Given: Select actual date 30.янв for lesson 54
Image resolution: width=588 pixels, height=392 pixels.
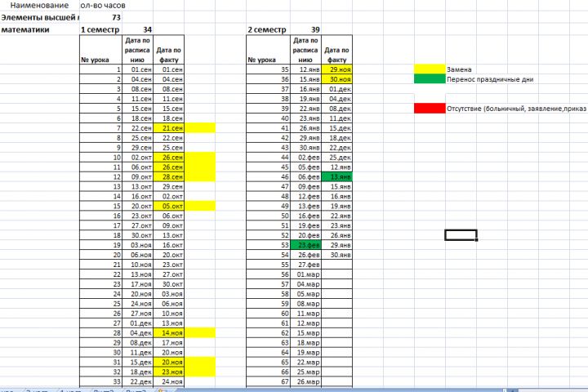Looking at the screenshot, I should [336, 255].
